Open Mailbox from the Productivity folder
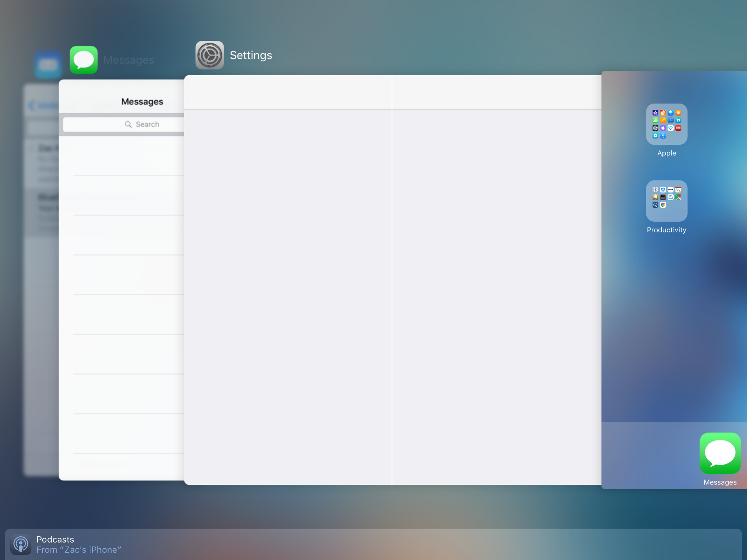Image resolution: width=747 pixels, height=560 pixels. [x=671, y=198]
